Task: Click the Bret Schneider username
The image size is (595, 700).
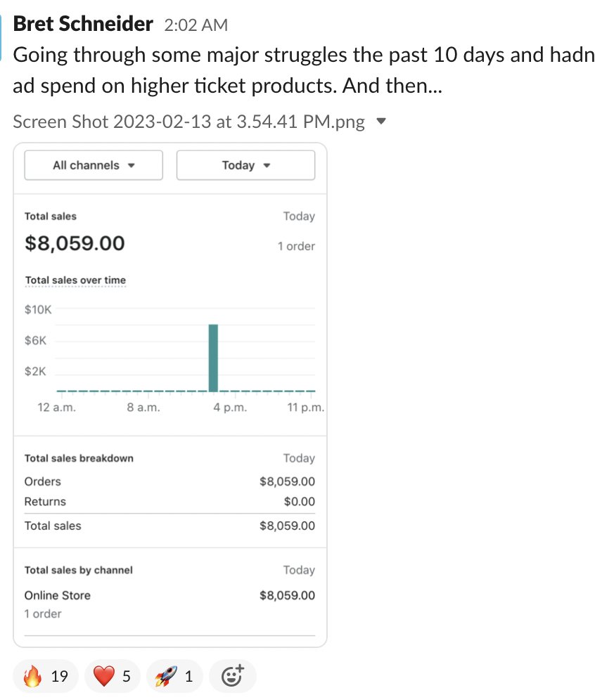Action: 83,24
